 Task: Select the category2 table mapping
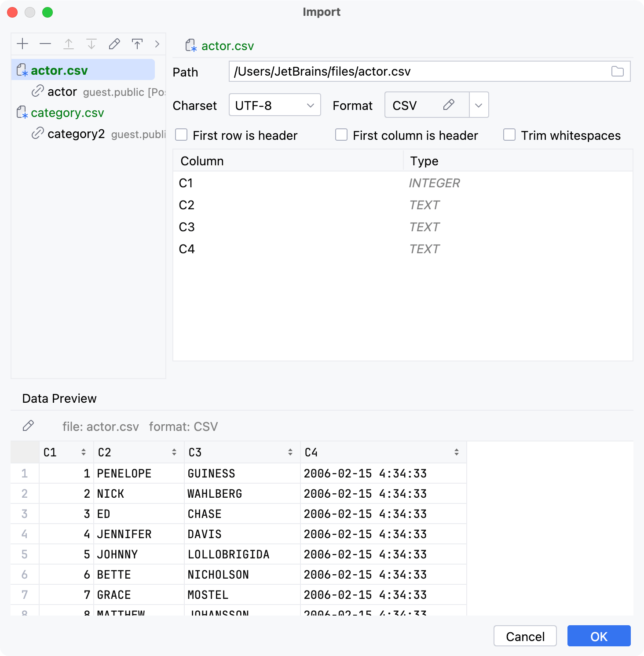77,134
